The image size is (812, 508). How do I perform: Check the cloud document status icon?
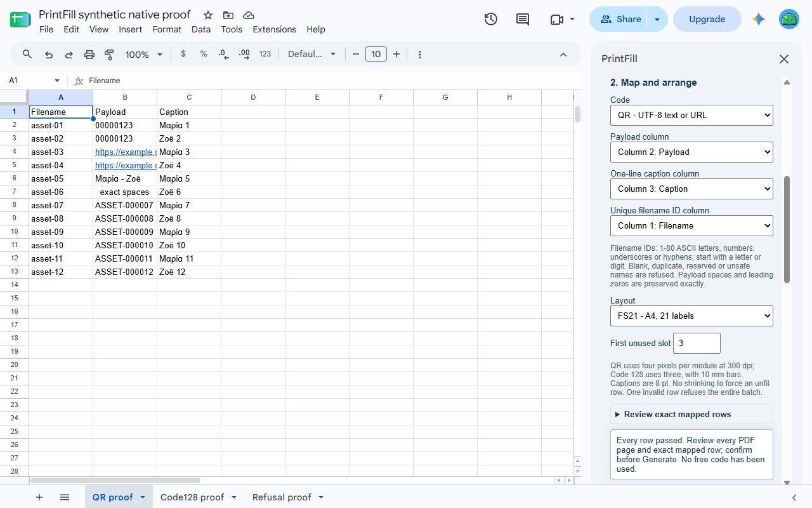(x=249, y=15)
